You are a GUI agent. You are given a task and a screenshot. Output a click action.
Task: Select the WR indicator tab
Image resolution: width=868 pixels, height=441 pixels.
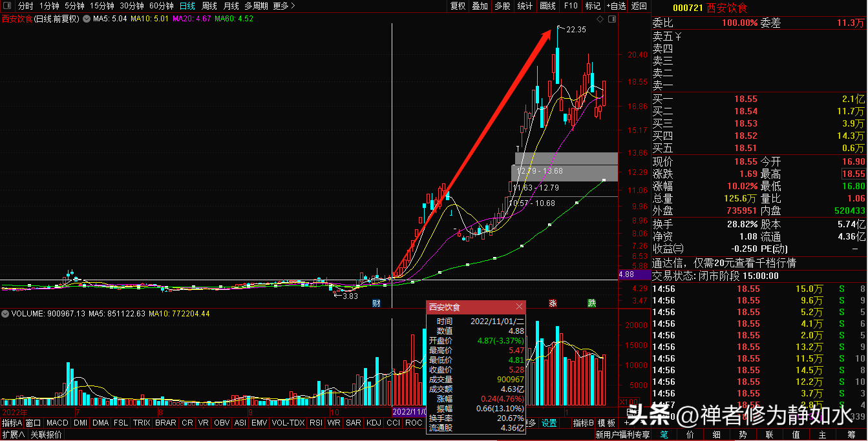(x=334, y=423)
